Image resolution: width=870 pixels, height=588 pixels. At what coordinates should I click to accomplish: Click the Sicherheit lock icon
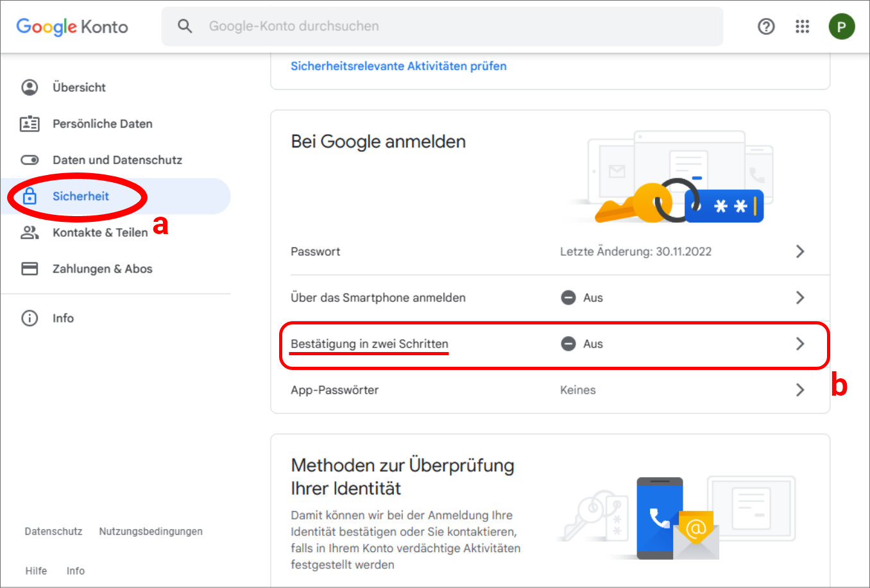[30, 196]
